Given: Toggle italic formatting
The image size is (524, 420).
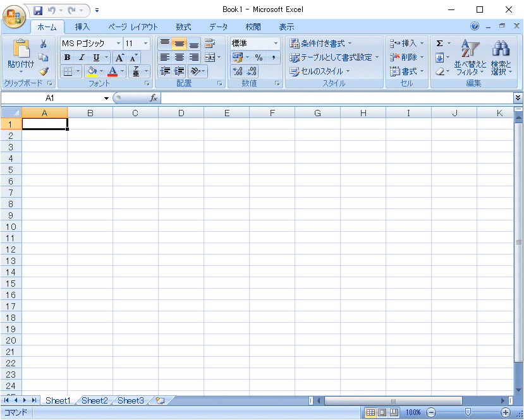Looking at the screenshot, I should [81, 57].
